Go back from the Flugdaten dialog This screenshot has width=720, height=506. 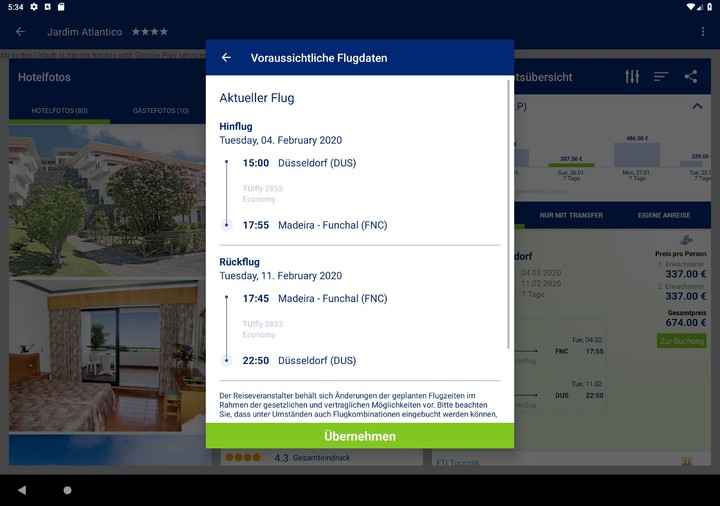click(226, 57)
